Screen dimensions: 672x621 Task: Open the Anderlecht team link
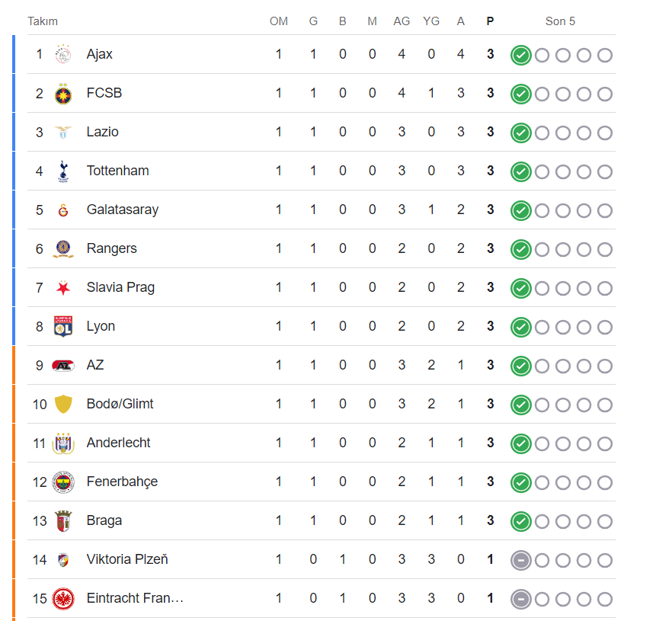coord(119,443)
